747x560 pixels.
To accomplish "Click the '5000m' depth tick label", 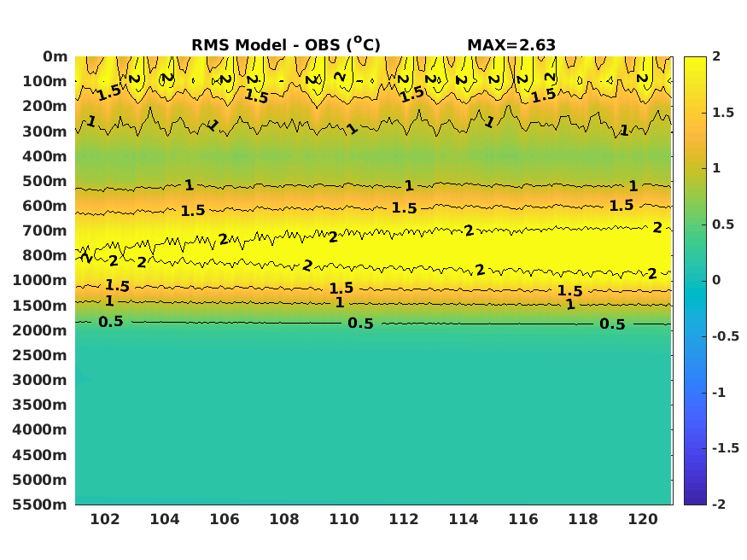I will (x=40, y=480).
